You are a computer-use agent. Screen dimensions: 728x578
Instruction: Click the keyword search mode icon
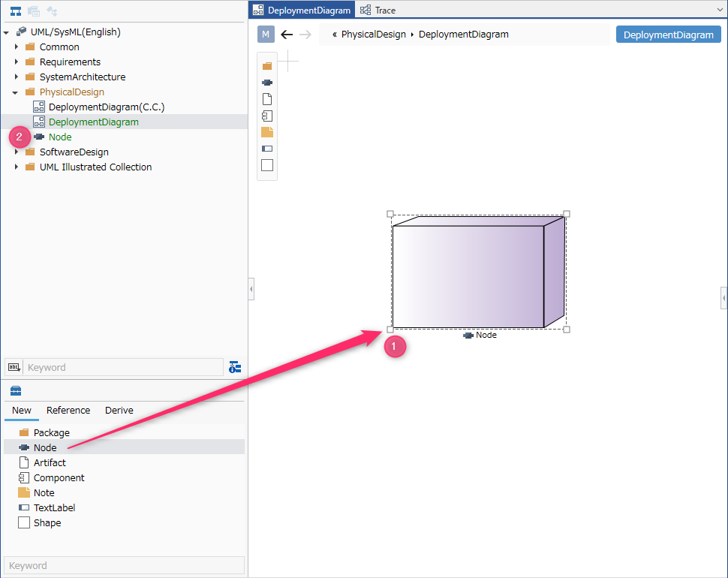[14, 367]
